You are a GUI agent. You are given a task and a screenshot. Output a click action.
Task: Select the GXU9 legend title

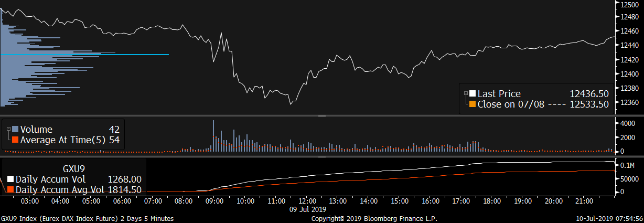click(73, 169)
